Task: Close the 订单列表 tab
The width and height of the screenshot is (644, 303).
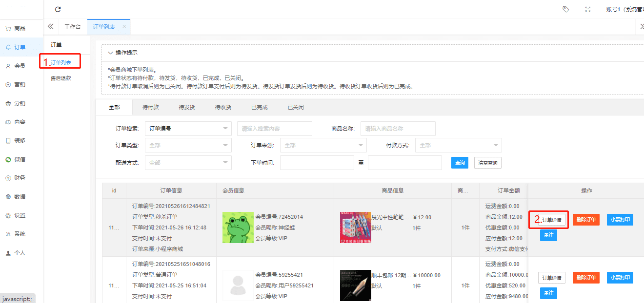Action: [x=124, y=27]
